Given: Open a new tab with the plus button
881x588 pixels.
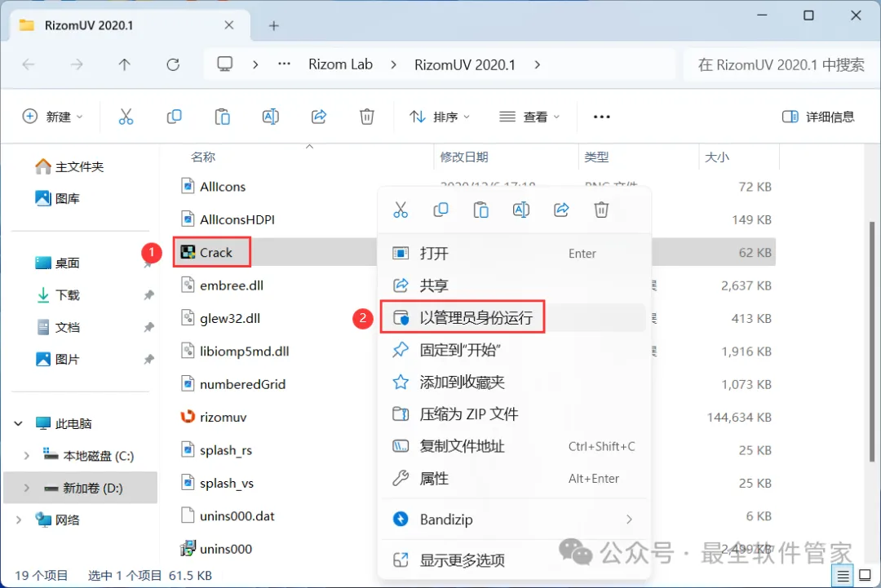Looking at the screenshot, I should tap(273, 26).
